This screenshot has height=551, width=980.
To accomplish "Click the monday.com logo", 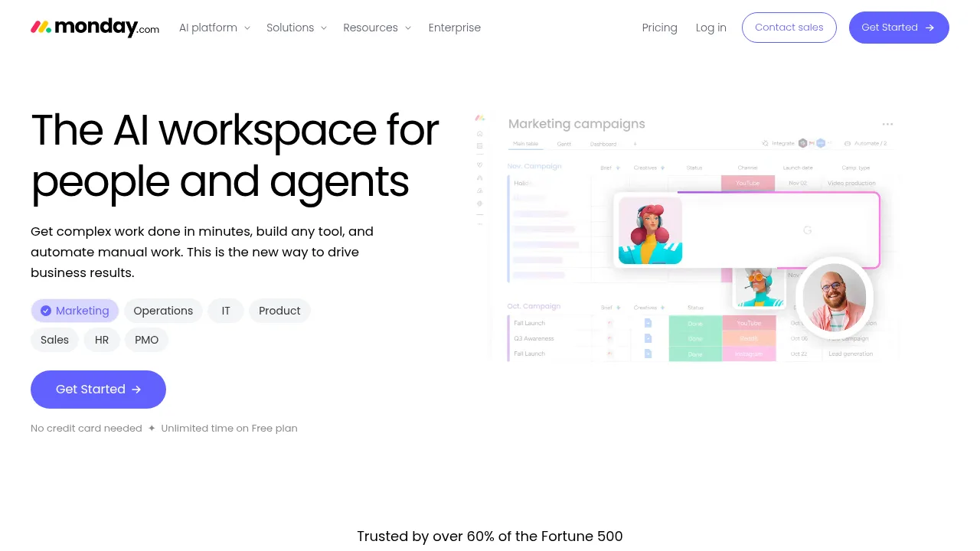I will tap(95, 28).
